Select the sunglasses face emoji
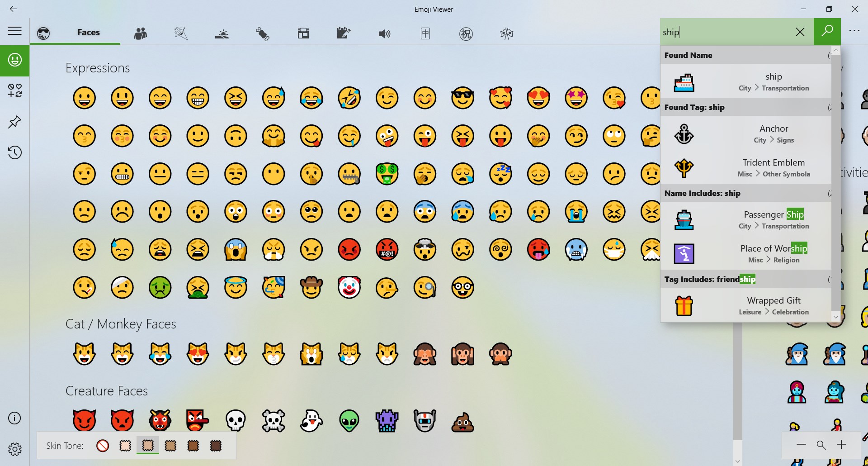 [462, 98]
